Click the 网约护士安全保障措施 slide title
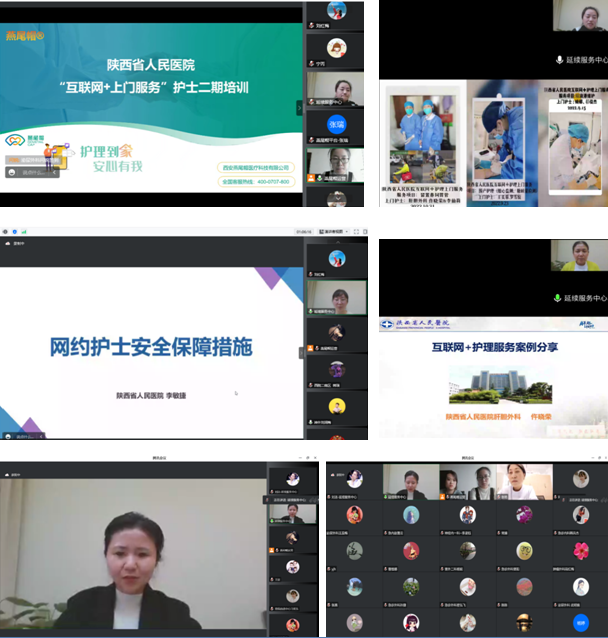Viewport: 608px width, 638px height. point(151,347)
